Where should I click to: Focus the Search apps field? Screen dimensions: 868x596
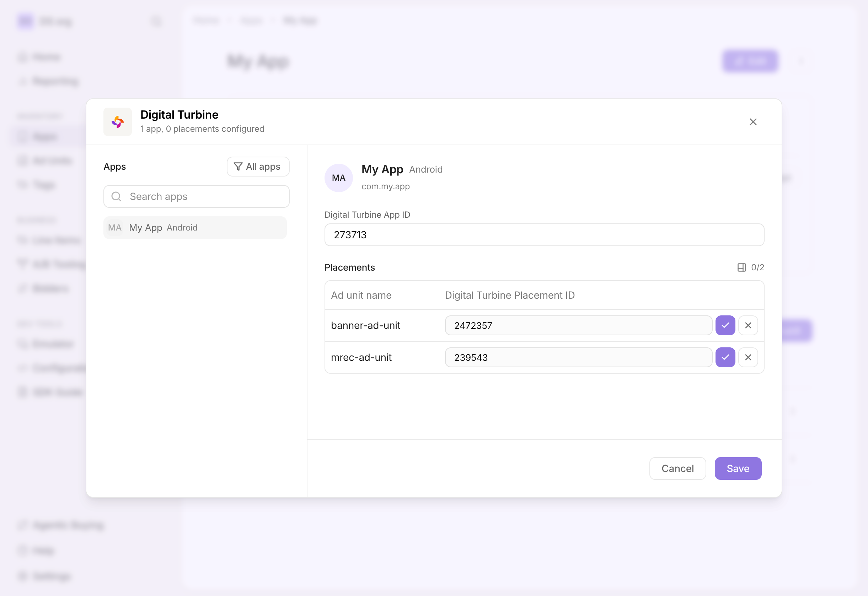(197, 196)
